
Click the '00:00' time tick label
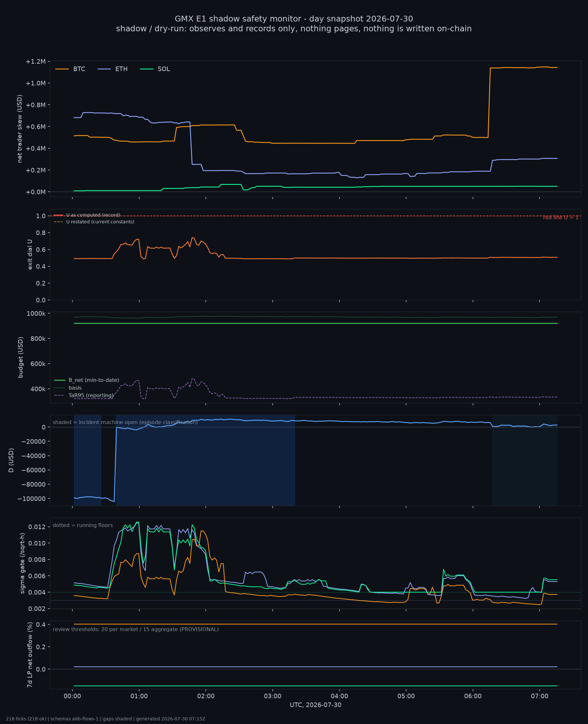[x=72, y=697]
